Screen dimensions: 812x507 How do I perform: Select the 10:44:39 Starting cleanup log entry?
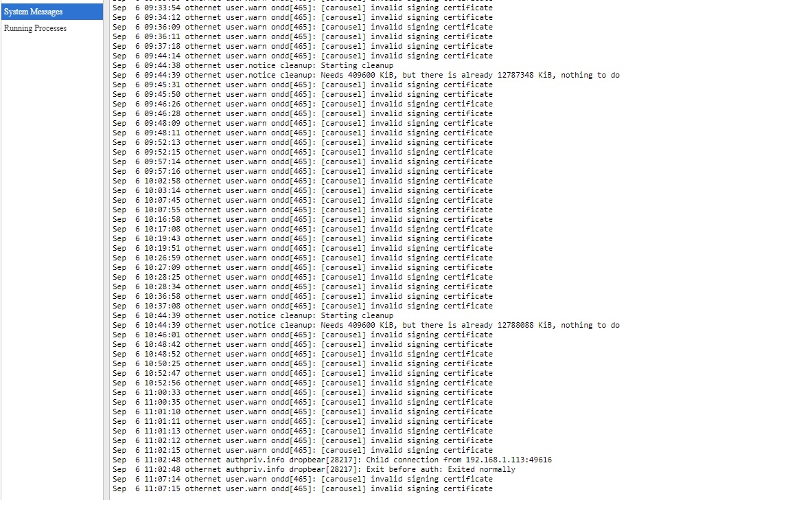pos(253,316)
